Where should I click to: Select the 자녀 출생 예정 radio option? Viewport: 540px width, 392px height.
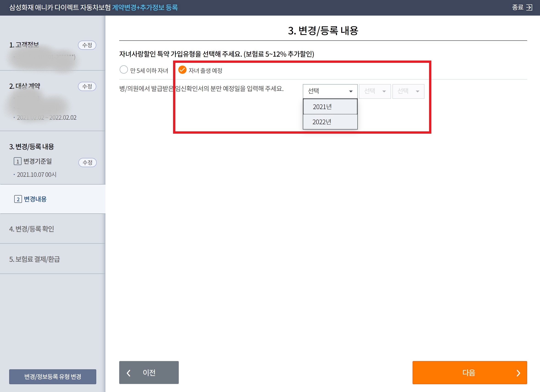[x=182, y=70]
